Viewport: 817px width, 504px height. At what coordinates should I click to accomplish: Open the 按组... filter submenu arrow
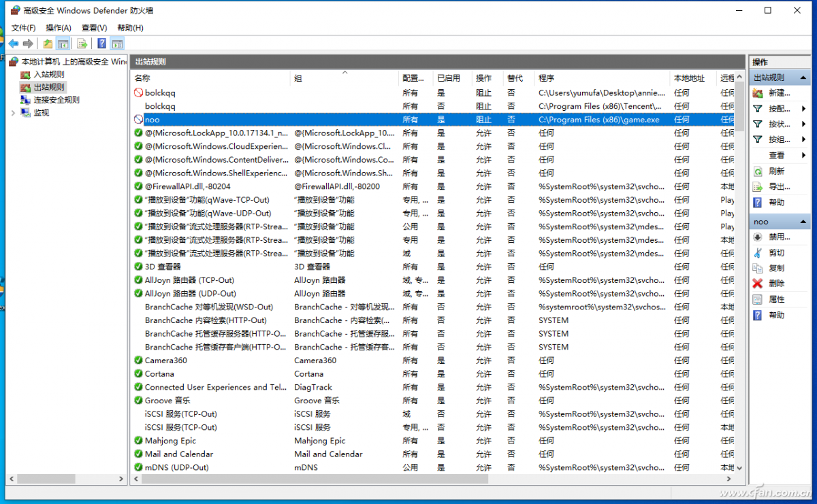click(x=804, y=140)
